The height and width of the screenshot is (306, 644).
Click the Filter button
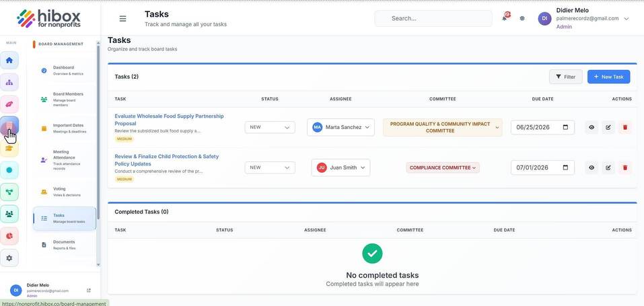pyautogui.click(x=565, y=77)
